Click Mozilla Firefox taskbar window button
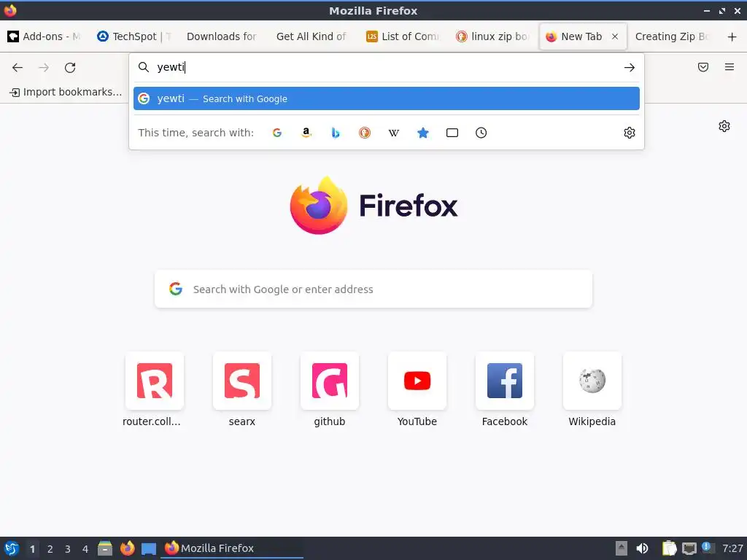The height and width of the screenshot is (560, 747). 232,548
